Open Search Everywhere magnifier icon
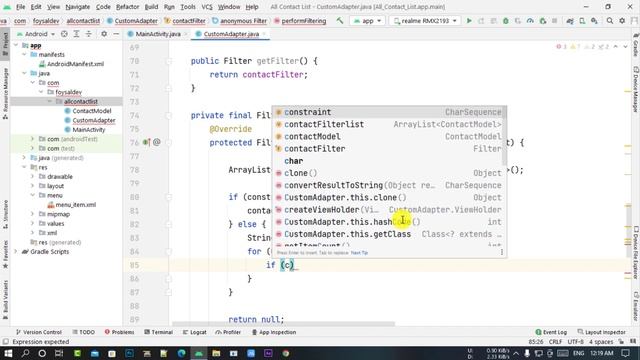The image size is (640, 360). [x=610, y=20]
